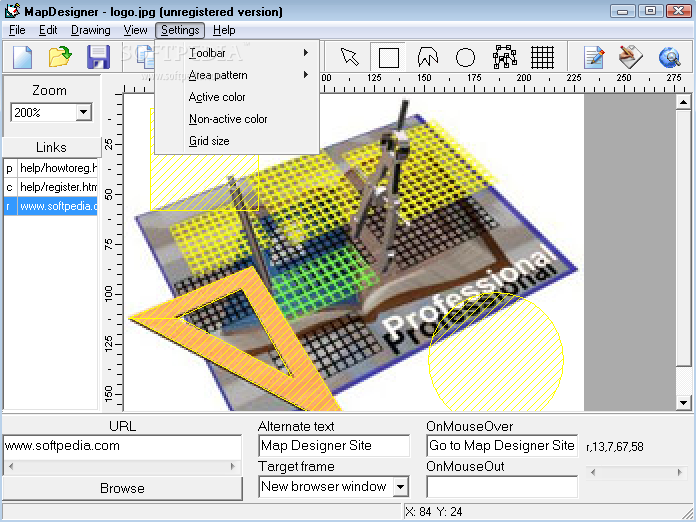
Task: Click the coordinates scroll left arrow
Action: point(593,473)
